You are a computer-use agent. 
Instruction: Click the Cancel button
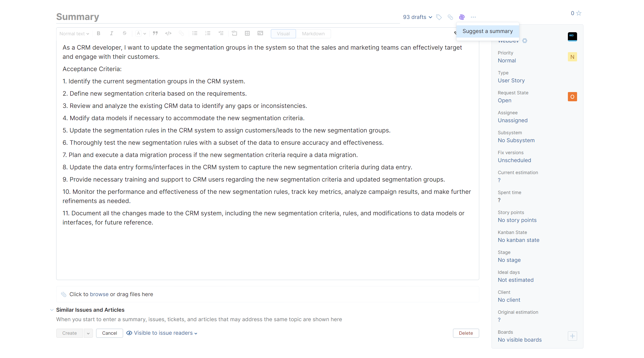coord(109,333)
